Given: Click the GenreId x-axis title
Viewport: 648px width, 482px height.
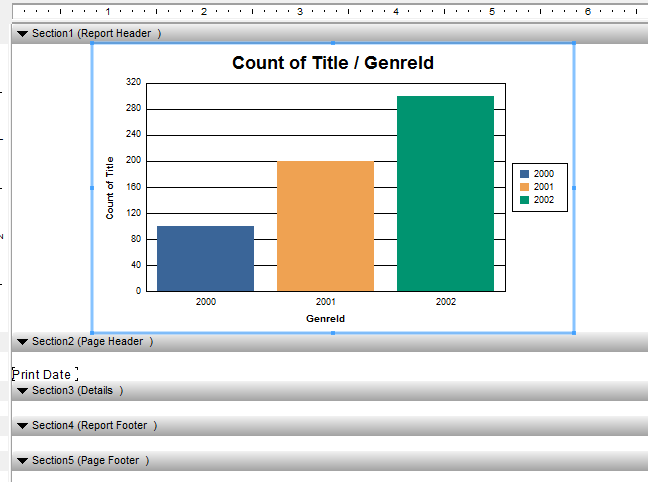Looking at the screenshot, I should (325, 319).
